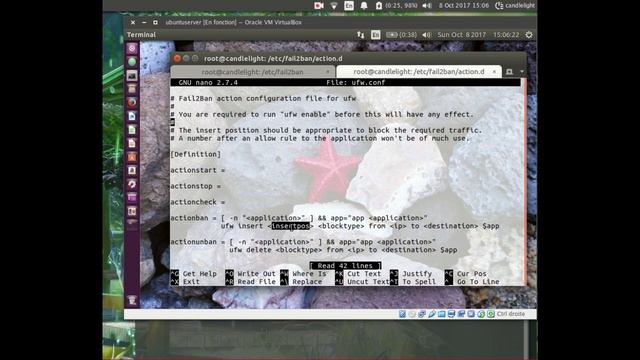
Task: Click nano Where Is shortcut label
Action: 309,274
